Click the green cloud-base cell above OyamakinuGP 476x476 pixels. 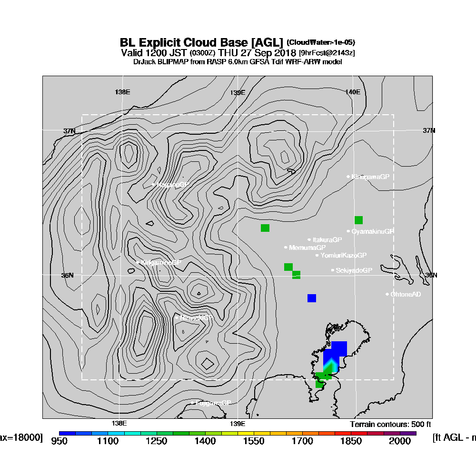click(358, 220)
